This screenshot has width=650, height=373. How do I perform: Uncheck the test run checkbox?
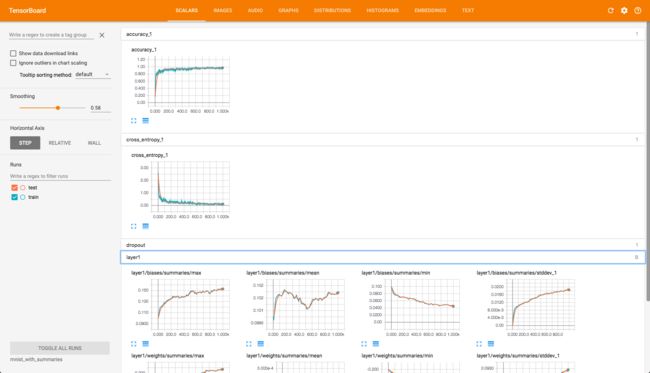15,188
